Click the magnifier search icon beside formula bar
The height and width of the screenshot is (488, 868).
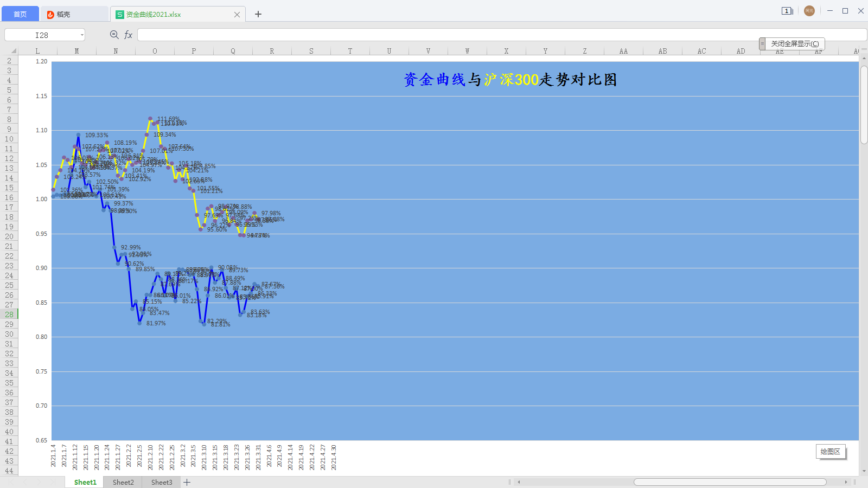click(x=114, y=34)
